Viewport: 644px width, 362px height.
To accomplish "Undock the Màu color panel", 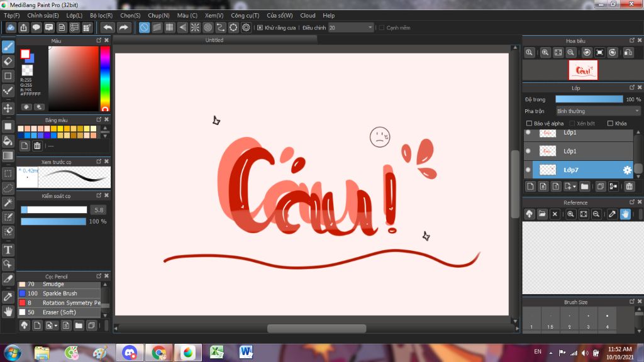I will click(99, 40).
